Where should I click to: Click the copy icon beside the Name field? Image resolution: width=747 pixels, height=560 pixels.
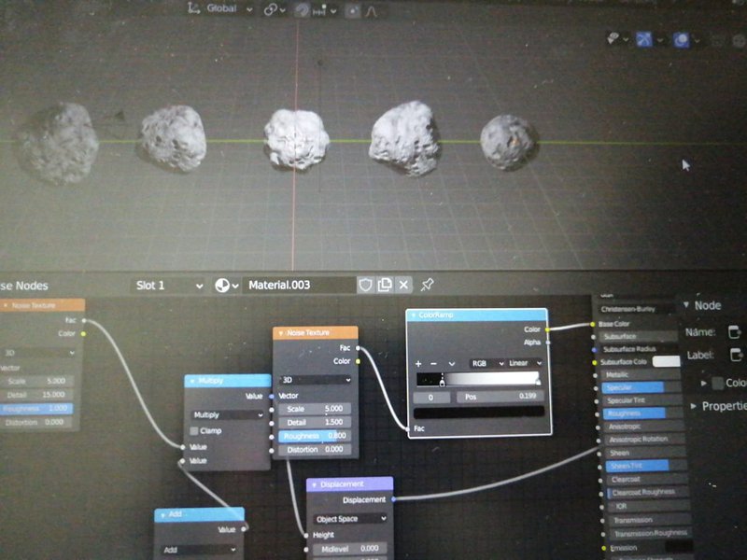(x=734, y=330)
